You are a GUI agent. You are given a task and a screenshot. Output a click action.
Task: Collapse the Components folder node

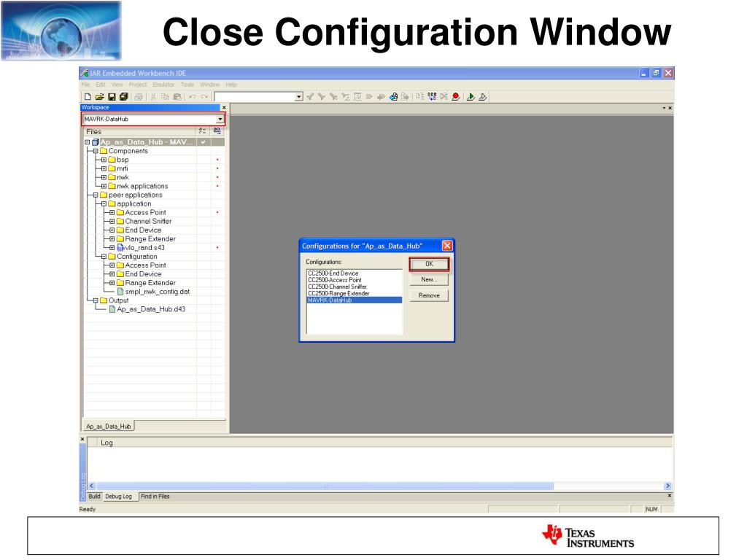tap(96, 151)
